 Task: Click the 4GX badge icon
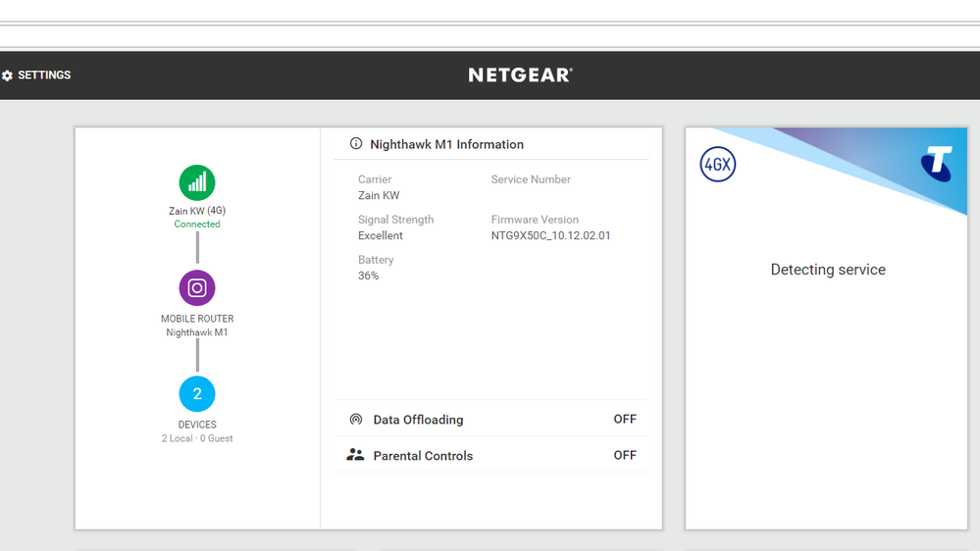(718, 165)
